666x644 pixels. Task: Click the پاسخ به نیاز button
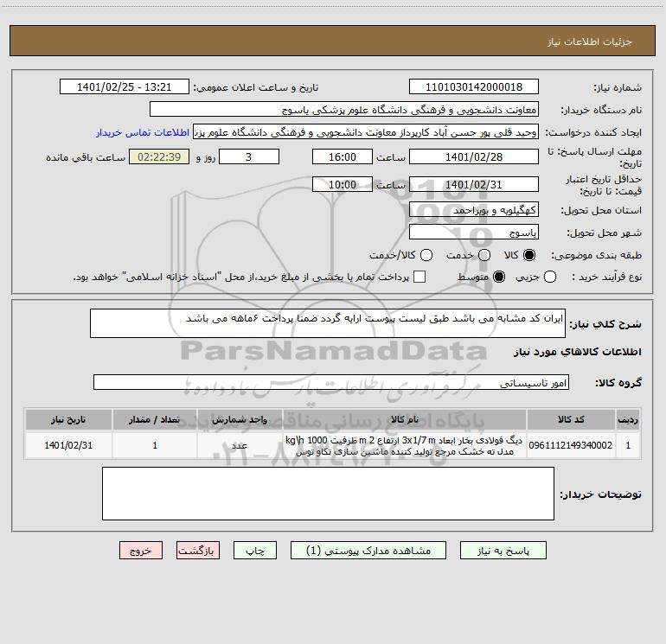click(503, 551)
